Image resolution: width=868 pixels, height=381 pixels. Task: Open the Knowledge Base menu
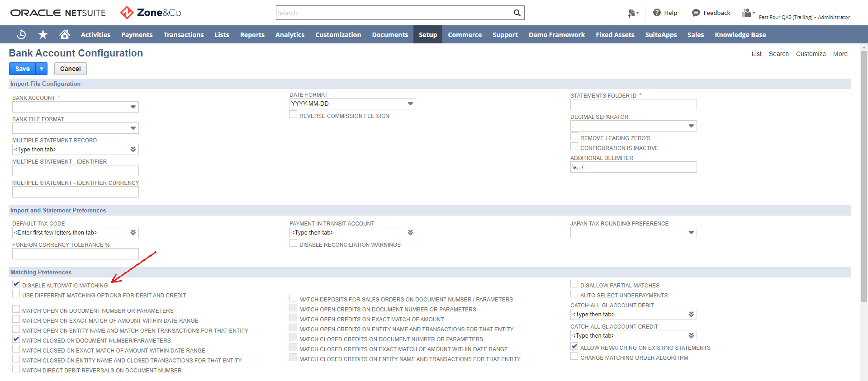pos(740,35)
